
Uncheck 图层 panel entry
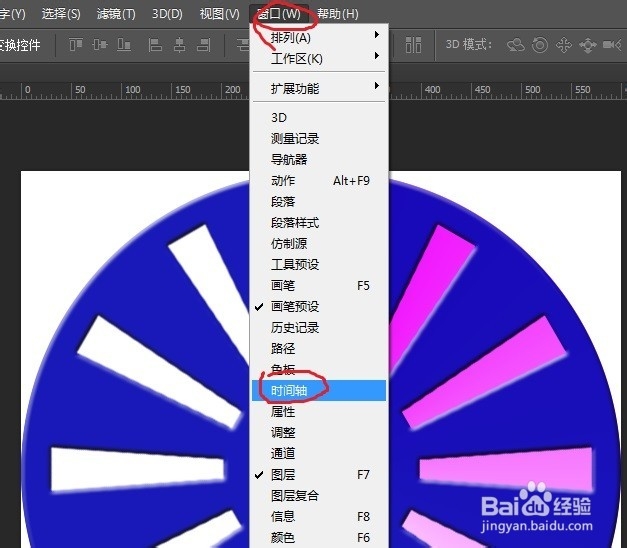(x=319, y=475)
